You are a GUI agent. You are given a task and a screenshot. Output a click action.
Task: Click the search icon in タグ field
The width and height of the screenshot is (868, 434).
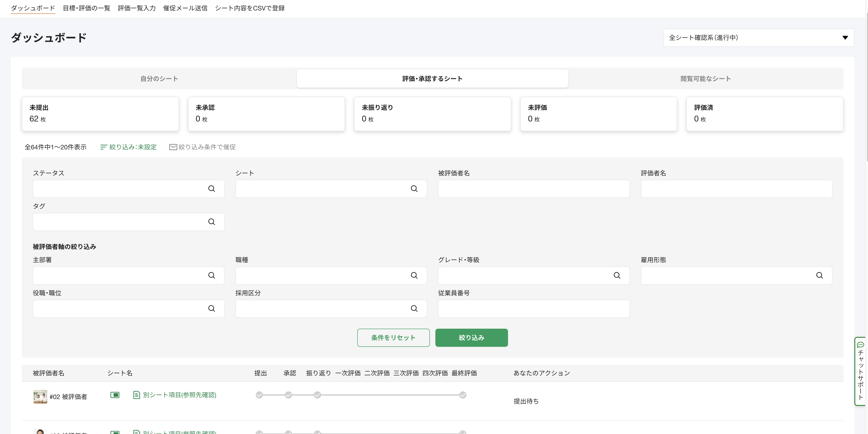click(211, 222)
